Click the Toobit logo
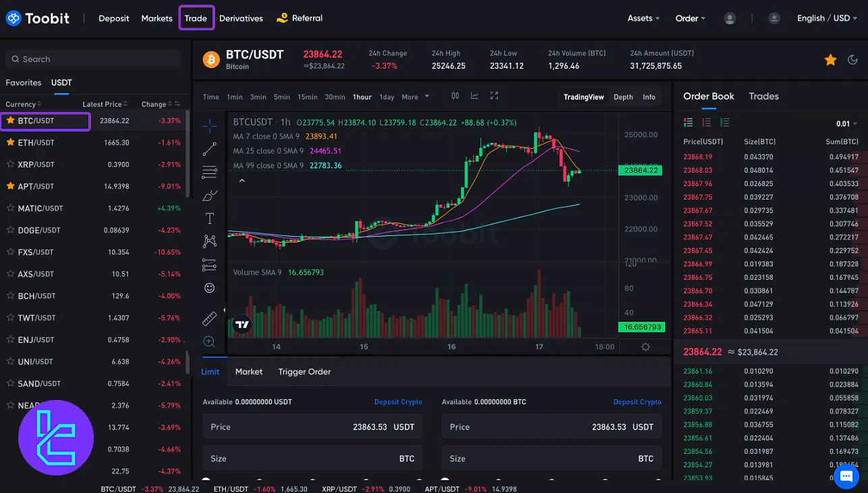Viewport: 868px width, 493px height. point(38,18)
